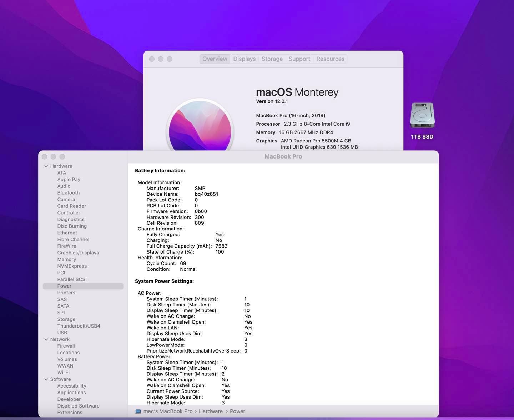
Task: Select Controller in the sidebar
Action: 69,213
